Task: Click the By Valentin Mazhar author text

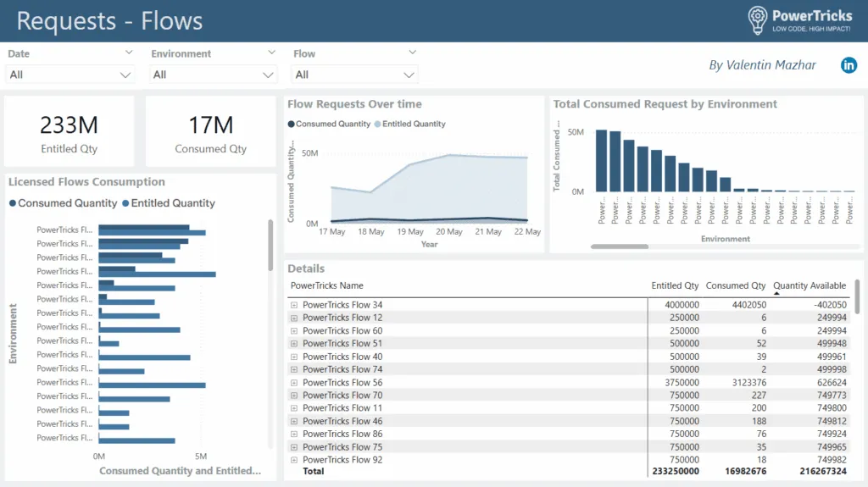Action: 762,65
